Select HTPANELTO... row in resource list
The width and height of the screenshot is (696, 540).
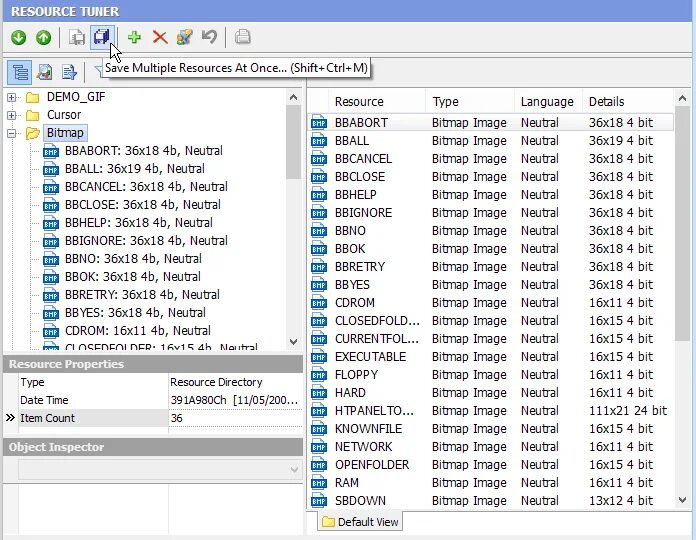tap(490, 411)
